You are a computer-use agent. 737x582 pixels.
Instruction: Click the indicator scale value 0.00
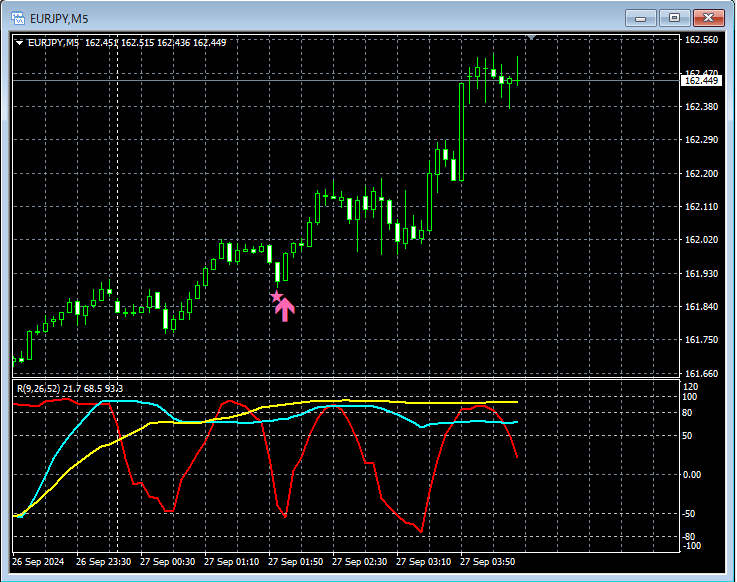[692, 475]
